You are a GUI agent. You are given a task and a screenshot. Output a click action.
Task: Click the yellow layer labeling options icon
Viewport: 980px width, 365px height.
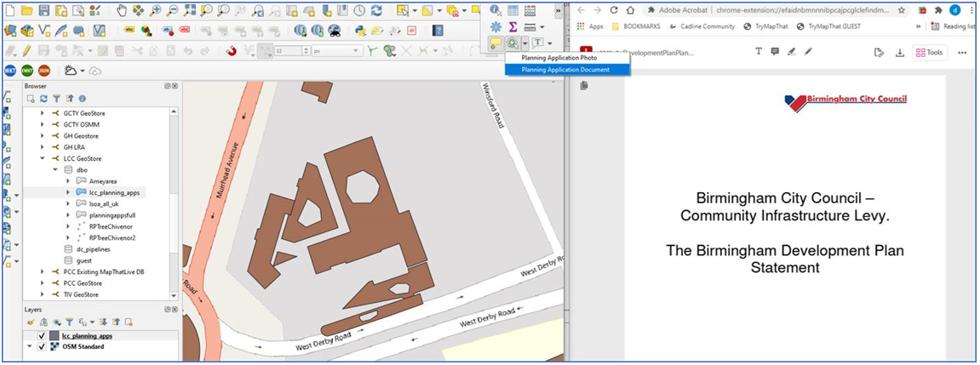click(x=129, y=30)
